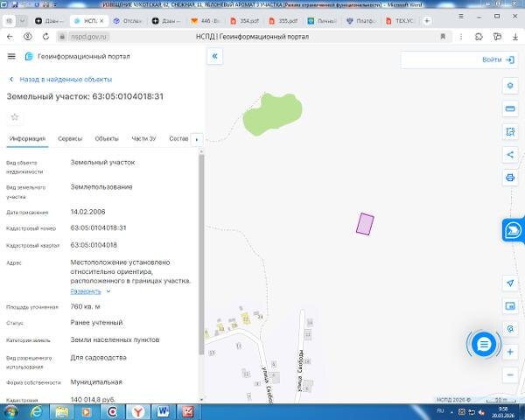Switch to the ТЕХ.УС browser tab
This screenshot has height=420, width=525.
click(401, 21)
